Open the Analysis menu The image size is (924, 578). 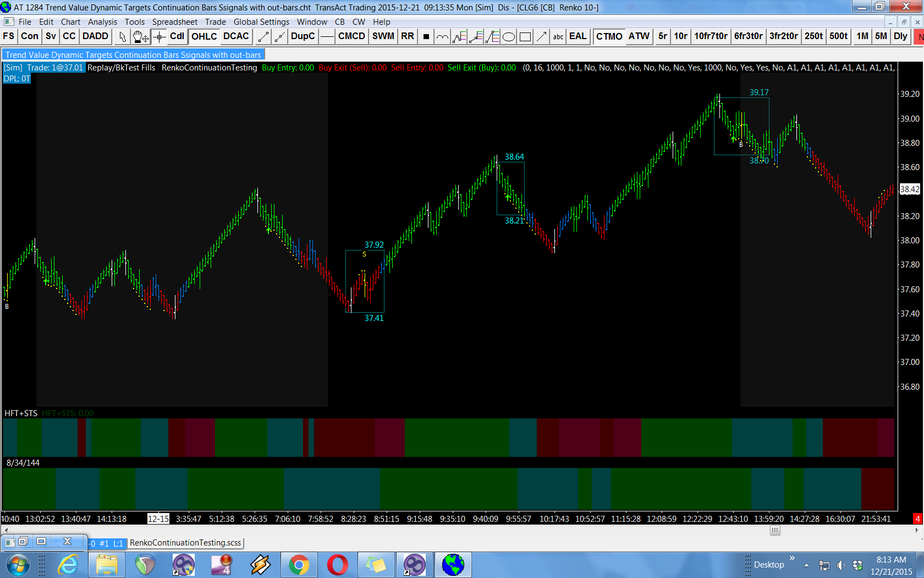click(x=102, y=22)
